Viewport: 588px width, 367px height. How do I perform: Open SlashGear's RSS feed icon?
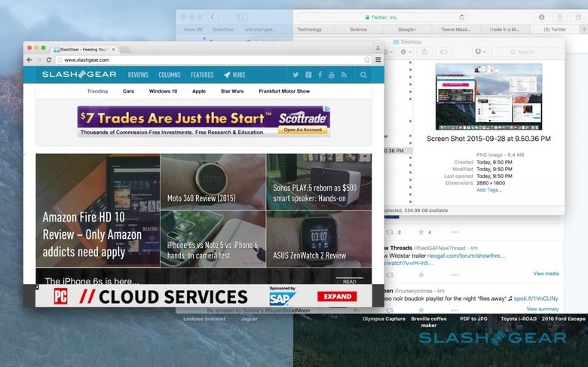click(344, 75)
